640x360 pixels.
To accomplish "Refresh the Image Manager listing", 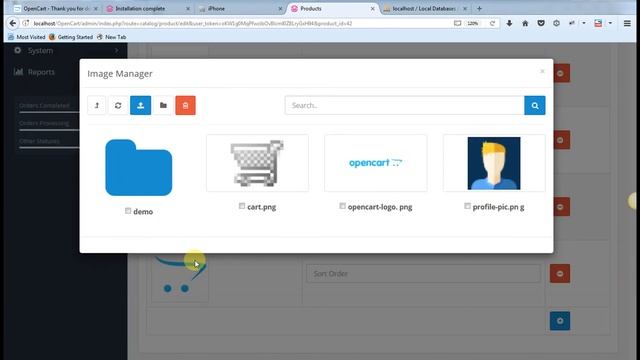I will pos(118,105).
